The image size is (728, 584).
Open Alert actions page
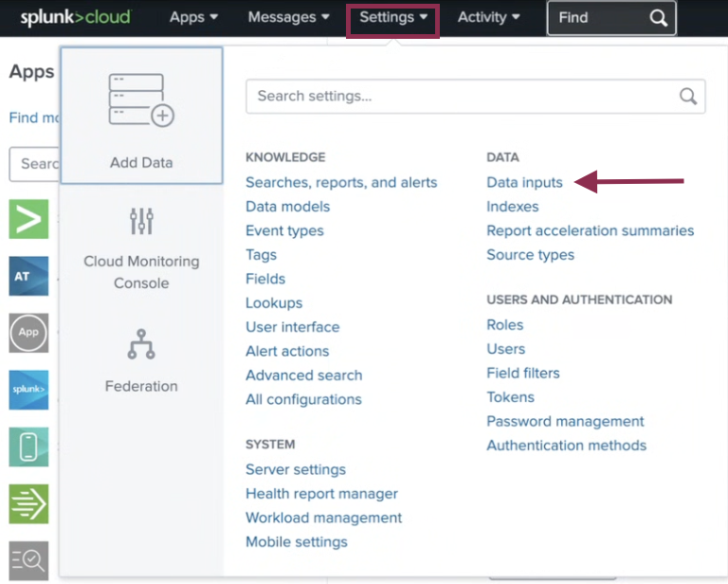[287, 352]
